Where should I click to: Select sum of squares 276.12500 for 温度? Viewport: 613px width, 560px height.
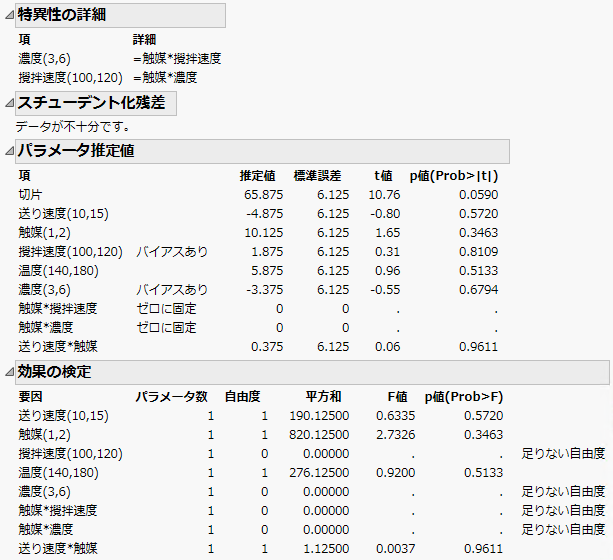319,472
